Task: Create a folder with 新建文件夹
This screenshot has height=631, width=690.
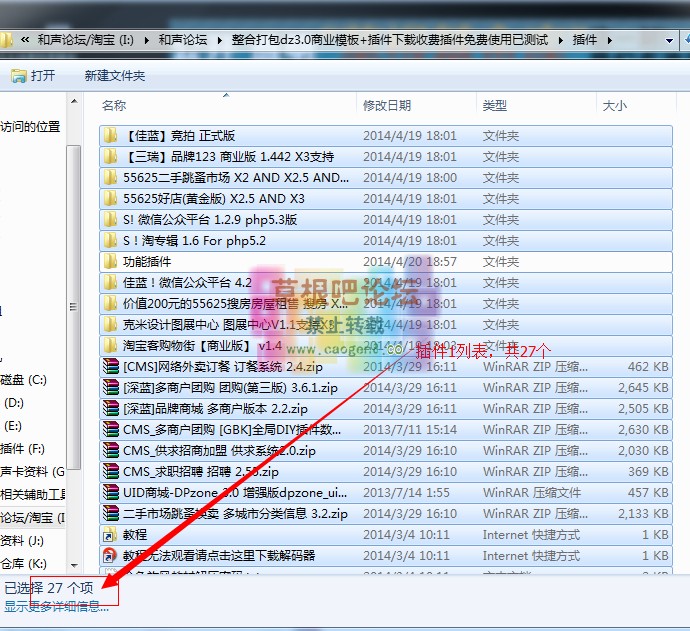Action: tap(115, 76)
